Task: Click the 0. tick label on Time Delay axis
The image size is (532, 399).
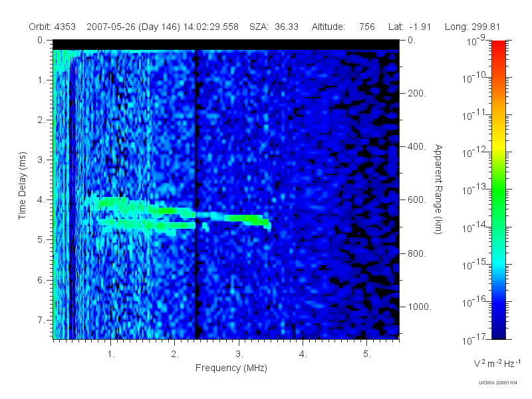Action: pos(41,40)
